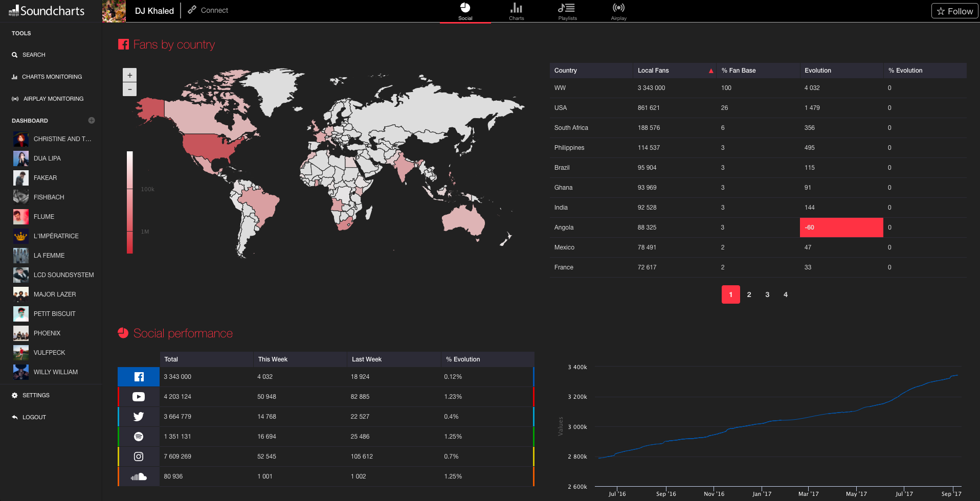
Task: Add artist with Dashboard plus icon
Action: coord(92,121)
